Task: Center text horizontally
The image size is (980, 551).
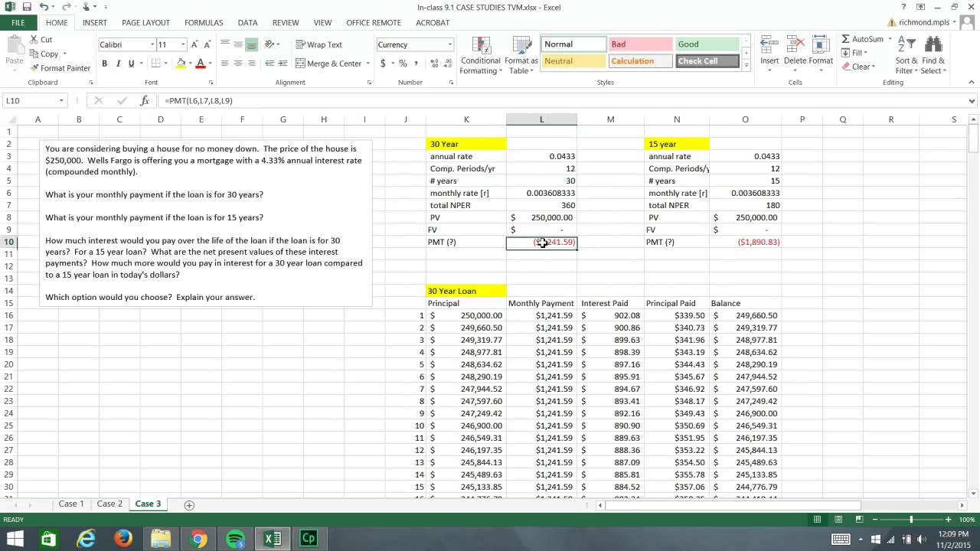Action: point(238,64)
